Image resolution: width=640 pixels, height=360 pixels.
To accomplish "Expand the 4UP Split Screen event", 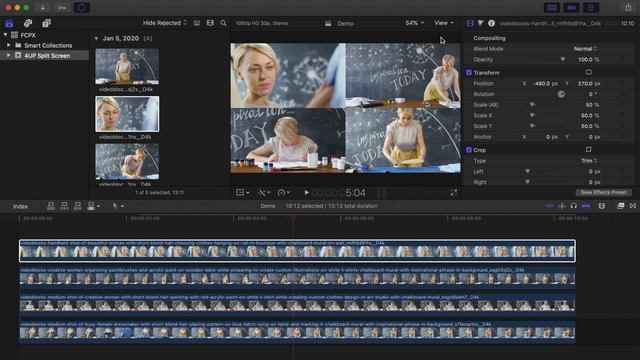I will tap(9, 55).
